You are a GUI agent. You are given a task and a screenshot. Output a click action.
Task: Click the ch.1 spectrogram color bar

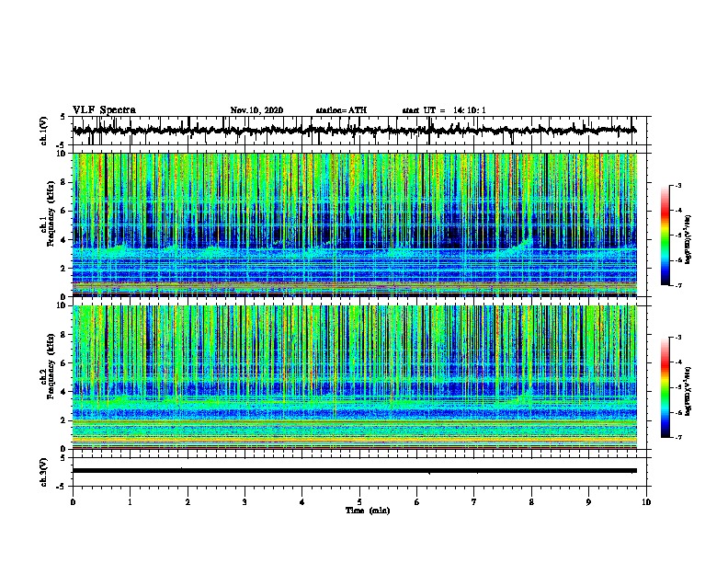coord(665,236)
